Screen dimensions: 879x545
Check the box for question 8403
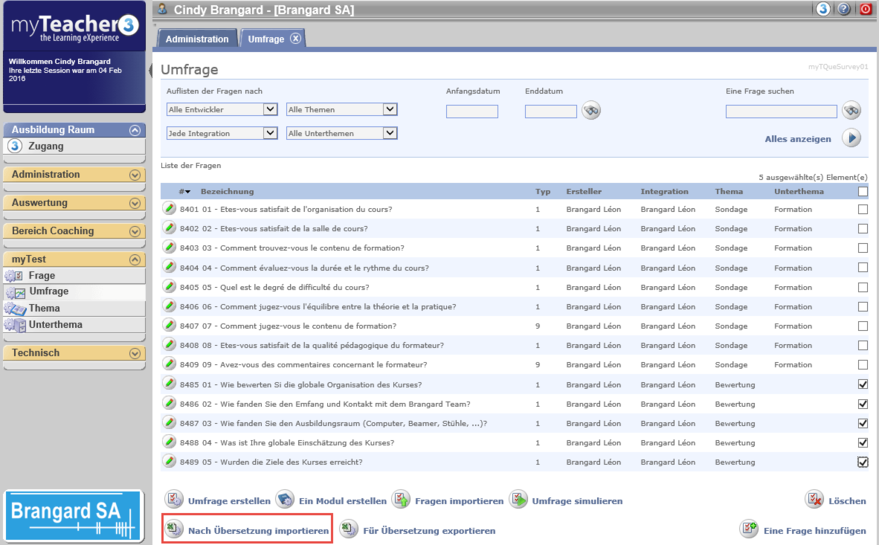coord(863,248)
